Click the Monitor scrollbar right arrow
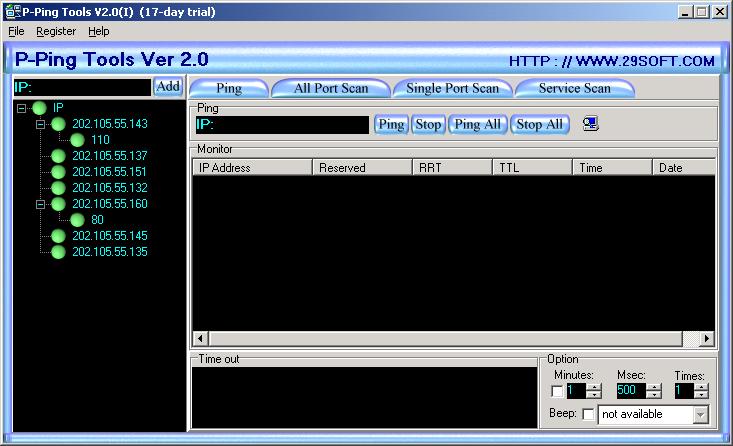733x446 pixels. (707, 338)
